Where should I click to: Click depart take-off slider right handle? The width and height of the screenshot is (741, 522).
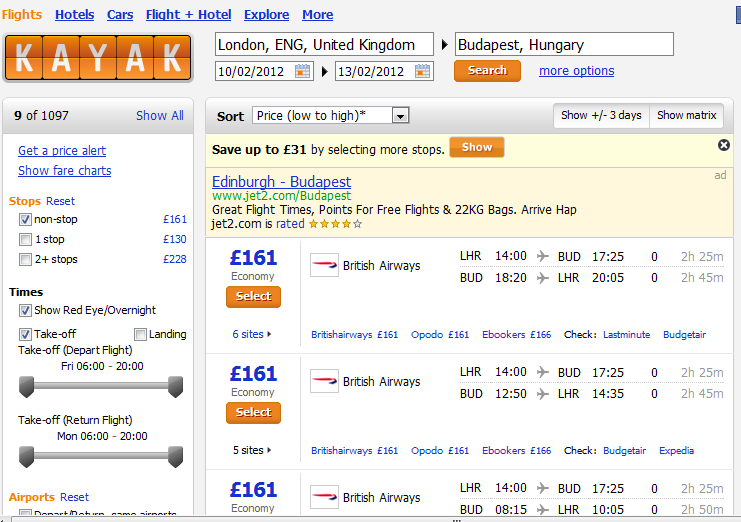tap(175, 387)
